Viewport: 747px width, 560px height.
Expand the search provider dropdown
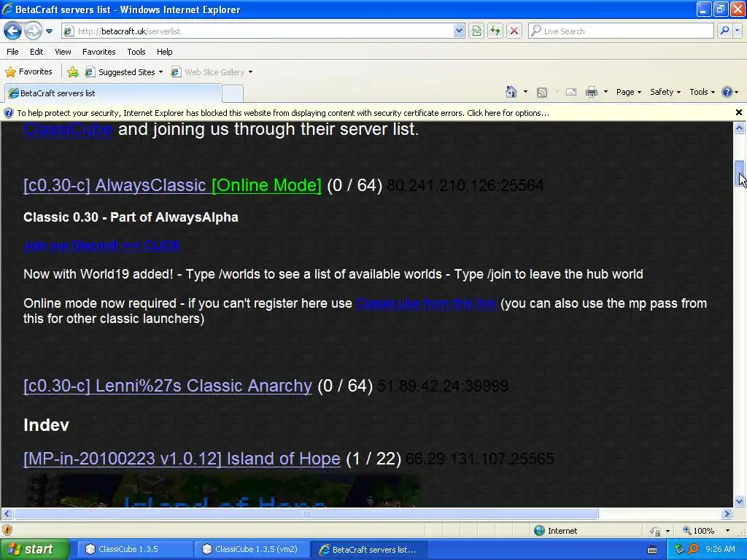point(738,31)
